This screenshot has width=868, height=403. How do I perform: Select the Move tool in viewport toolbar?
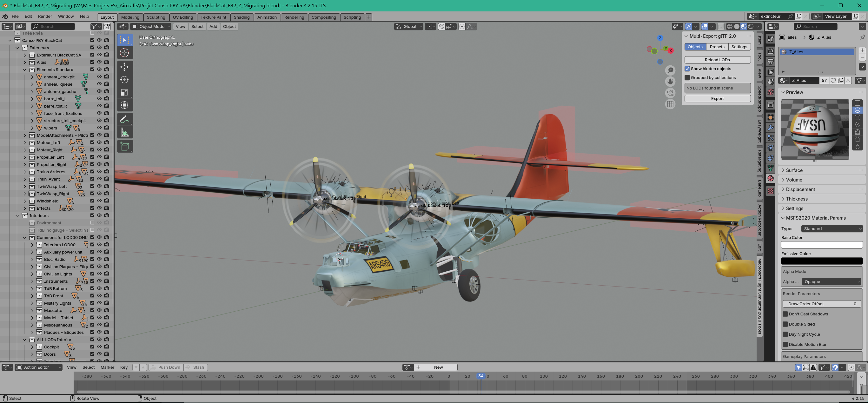coord(124,67)
